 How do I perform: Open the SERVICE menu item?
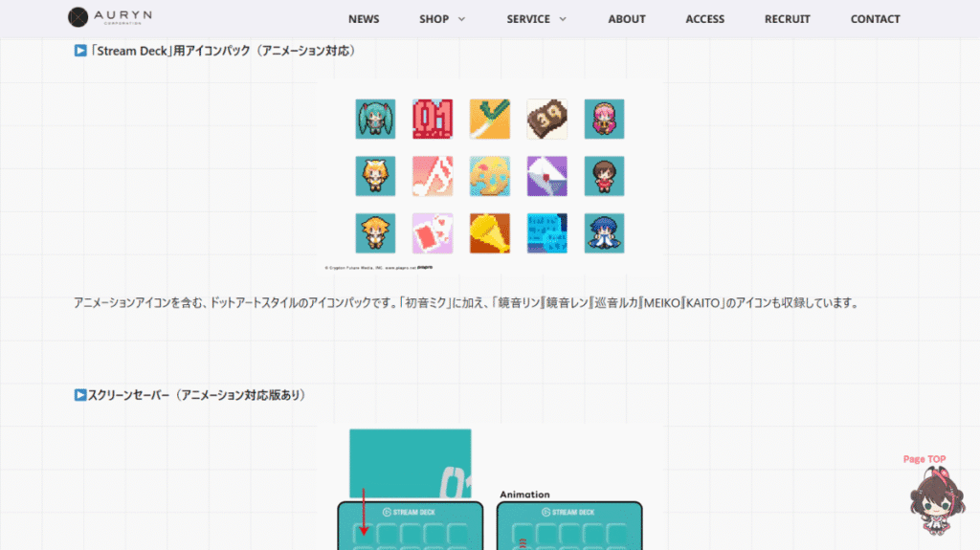tap(528, 19)
